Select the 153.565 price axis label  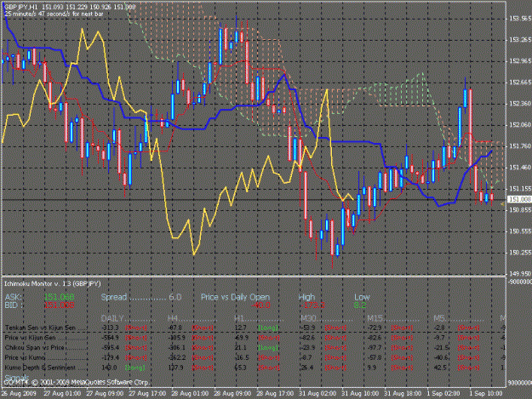pos(520,19)
